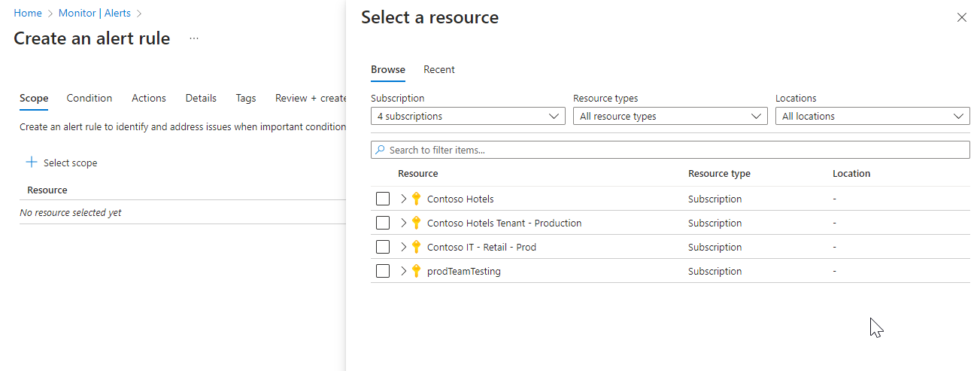
Task: Open the Locations dropdown
Action: pyautogui.click(x=872, y=117)
